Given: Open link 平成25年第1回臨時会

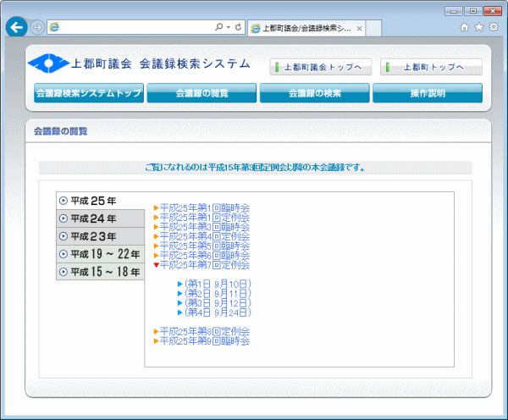Looking at the screenshot, I should click(205, 207).
